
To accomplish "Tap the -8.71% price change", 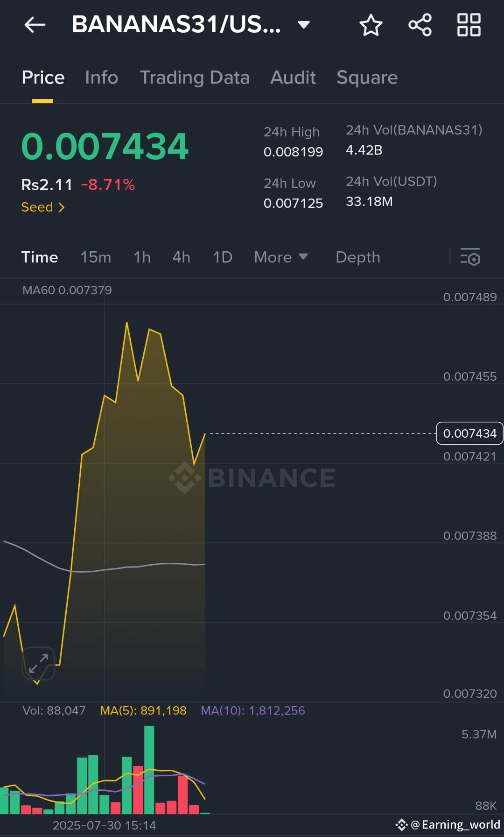I will (x=108, y=185).
